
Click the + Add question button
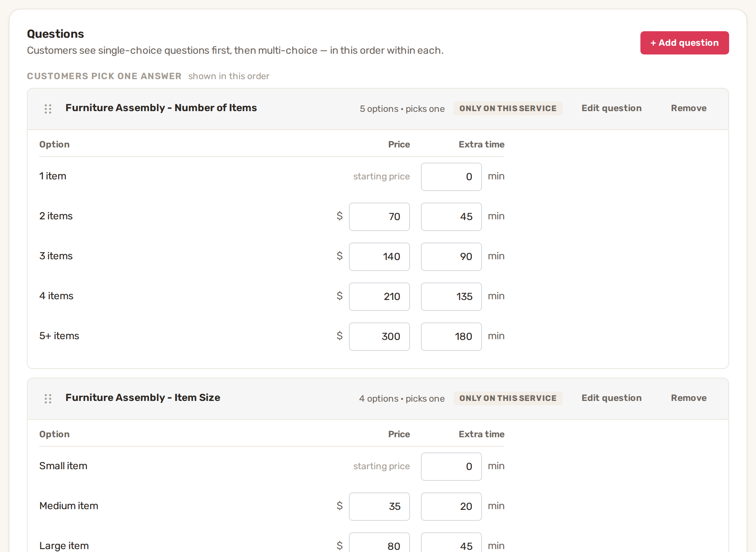(684, 43)
